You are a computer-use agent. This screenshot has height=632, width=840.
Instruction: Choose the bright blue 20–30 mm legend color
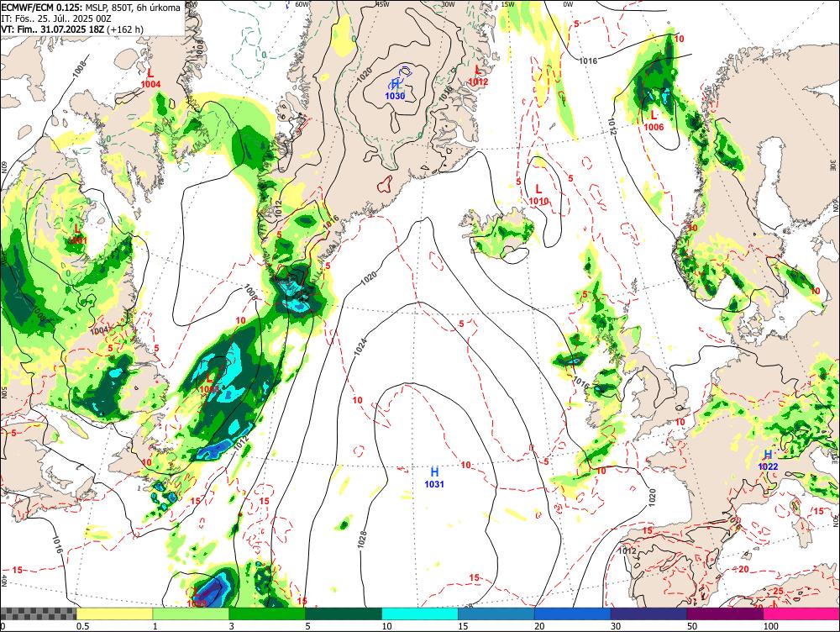(573, 614)
